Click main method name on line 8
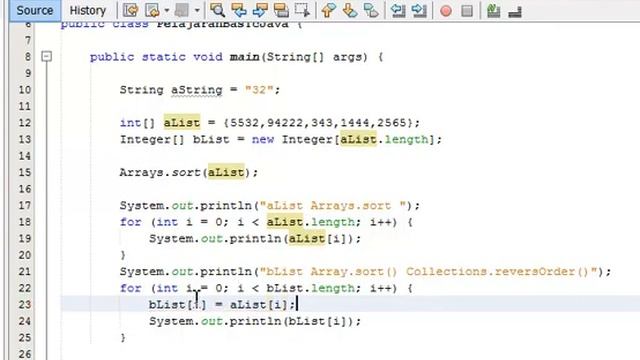This screenshot has width=640, height=360. coord(244,57)
